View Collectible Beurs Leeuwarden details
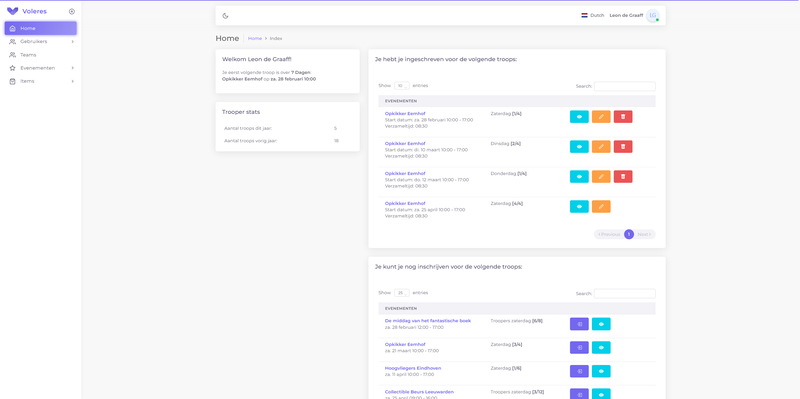The height and width of the screenshot is (399, 800). point(601,394)
